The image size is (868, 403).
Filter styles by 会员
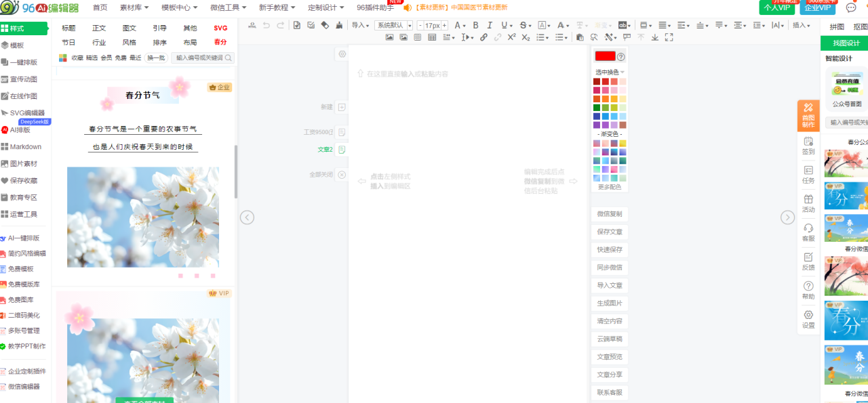[x=106, y=58]
